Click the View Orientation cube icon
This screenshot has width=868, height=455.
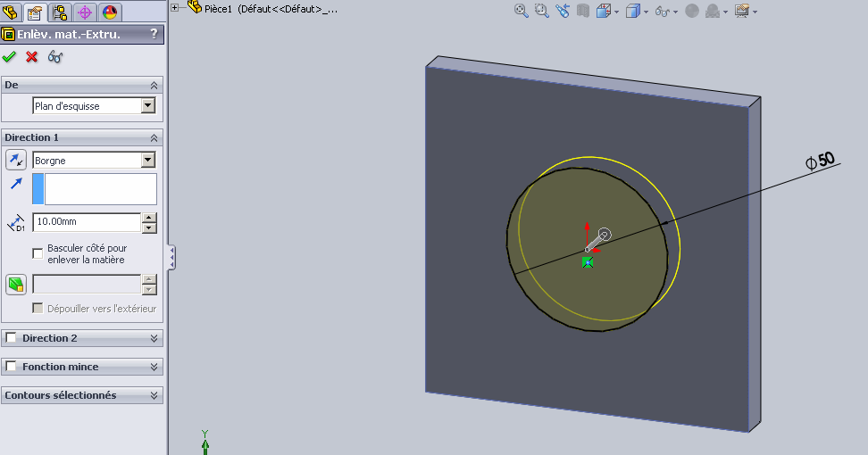click(603, 11)
